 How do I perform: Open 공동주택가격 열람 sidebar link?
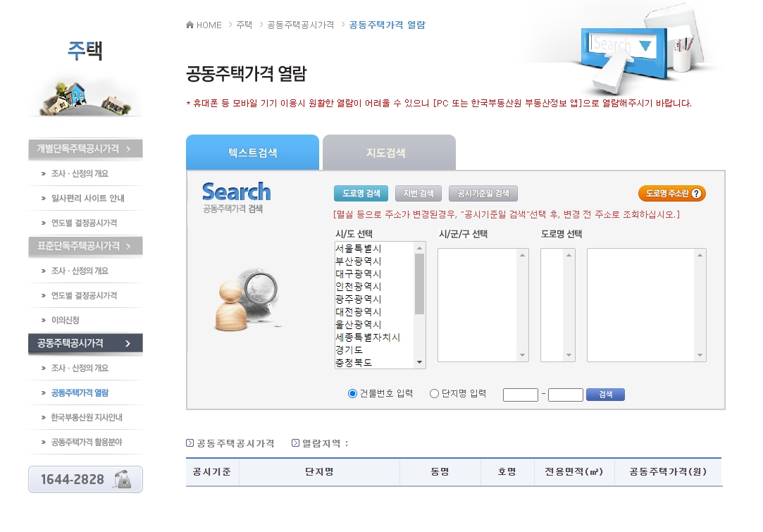point(80,392)
